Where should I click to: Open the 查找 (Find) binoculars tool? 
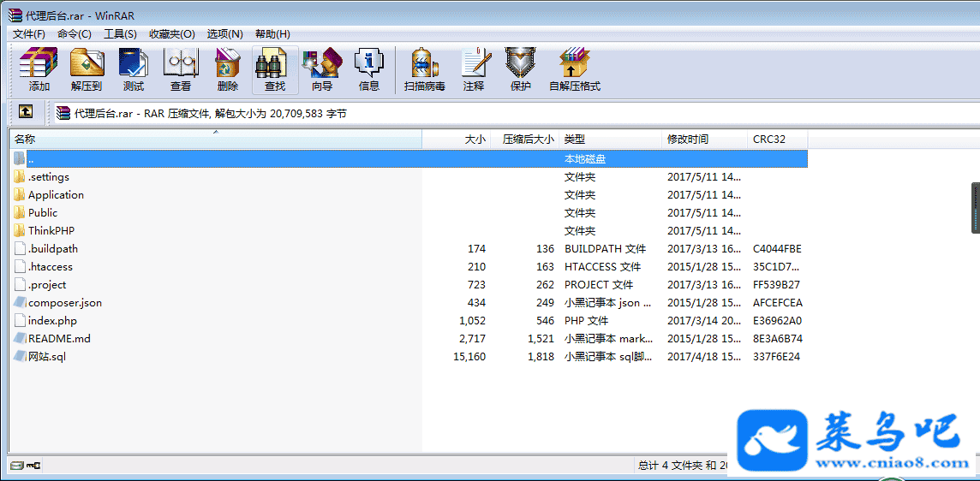pyautogui.click(x=275, y=69)
